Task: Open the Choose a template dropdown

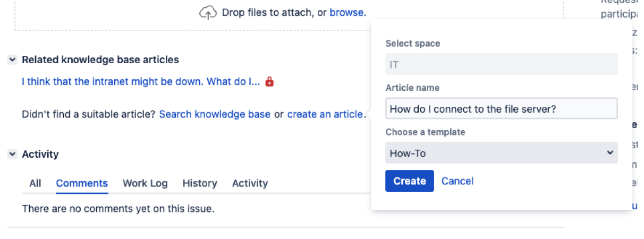Action: tap(501, 153)
